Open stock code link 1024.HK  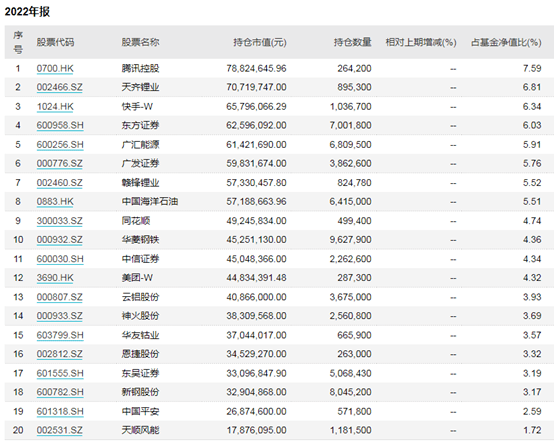55,107
